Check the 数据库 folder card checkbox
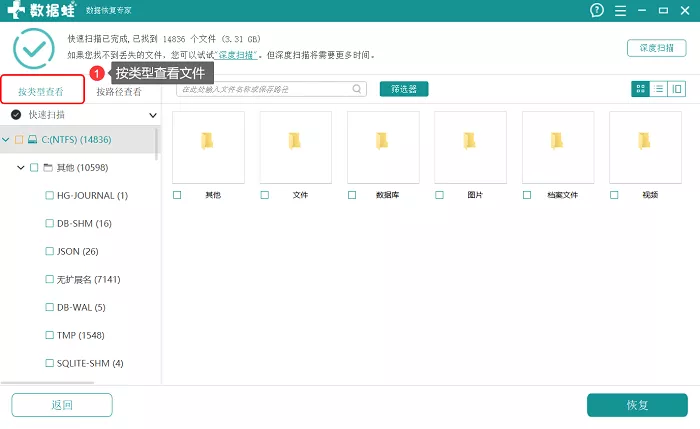This screenshot has width=700, height=429. (352, 195)
